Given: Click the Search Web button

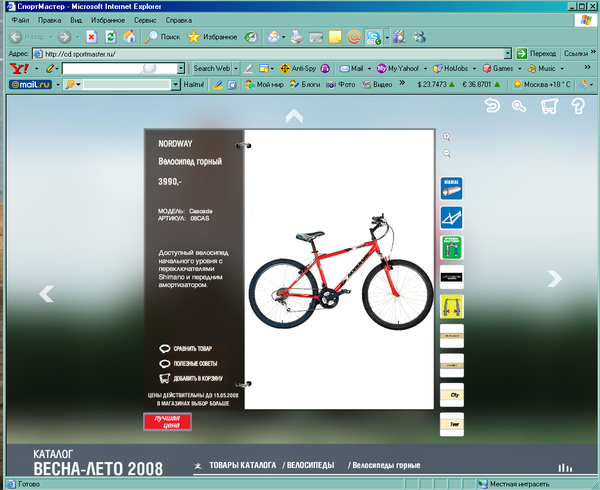Looking at the screenshot, I should (212, 69).
